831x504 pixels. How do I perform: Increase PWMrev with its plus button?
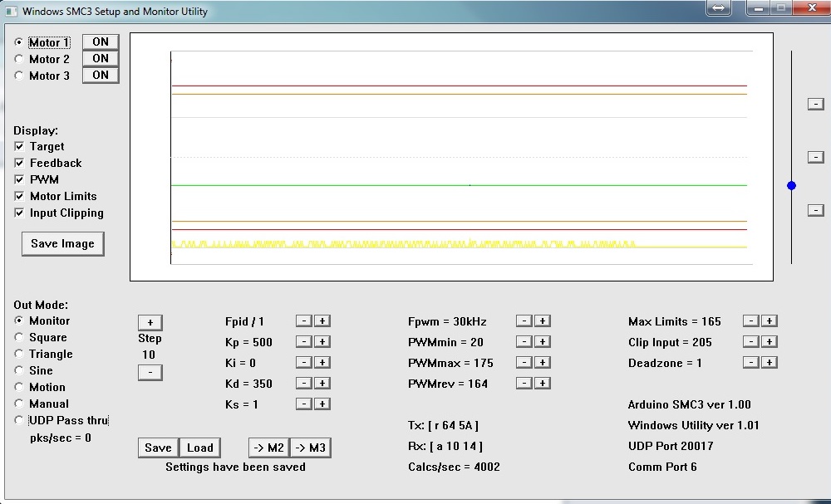pos(542,383)
